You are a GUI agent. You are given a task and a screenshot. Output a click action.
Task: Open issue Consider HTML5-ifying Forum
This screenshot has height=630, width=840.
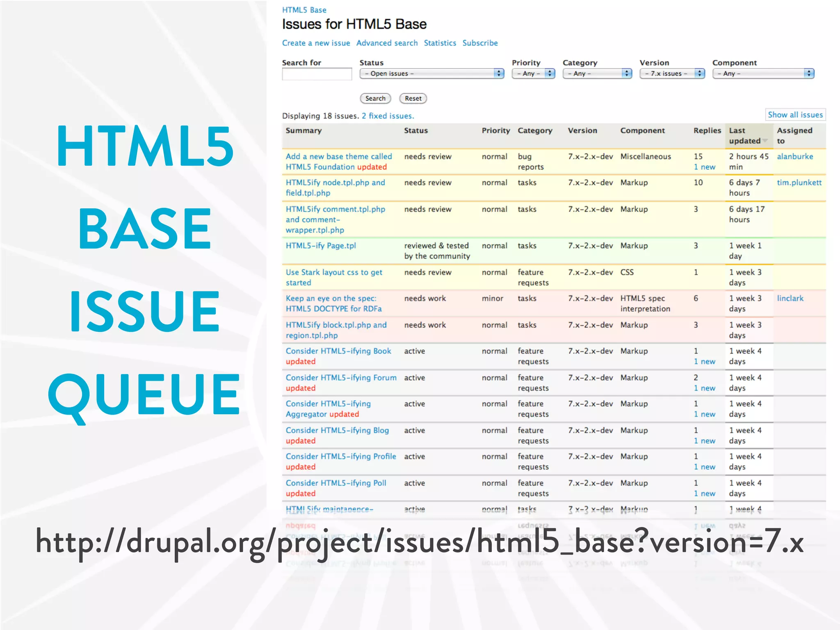coord(341,378)
